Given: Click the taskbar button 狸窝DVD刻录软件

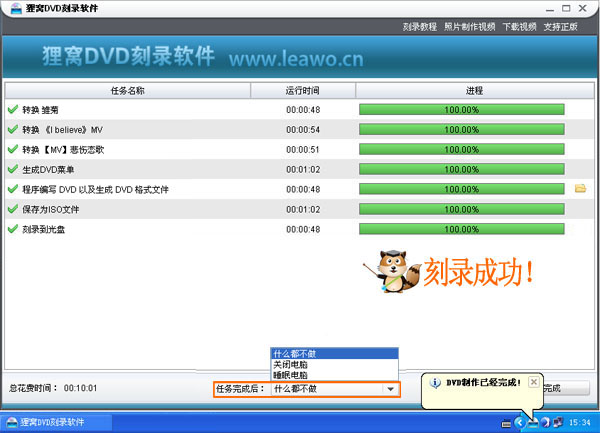Looking at the screenshot, I should coord(57,422).
